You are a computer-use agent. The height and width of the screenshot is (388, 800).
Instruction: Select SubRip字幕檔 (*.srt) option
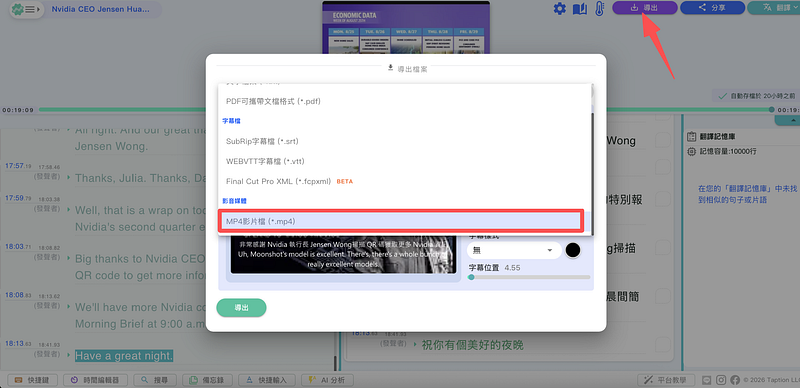[405, 141]
